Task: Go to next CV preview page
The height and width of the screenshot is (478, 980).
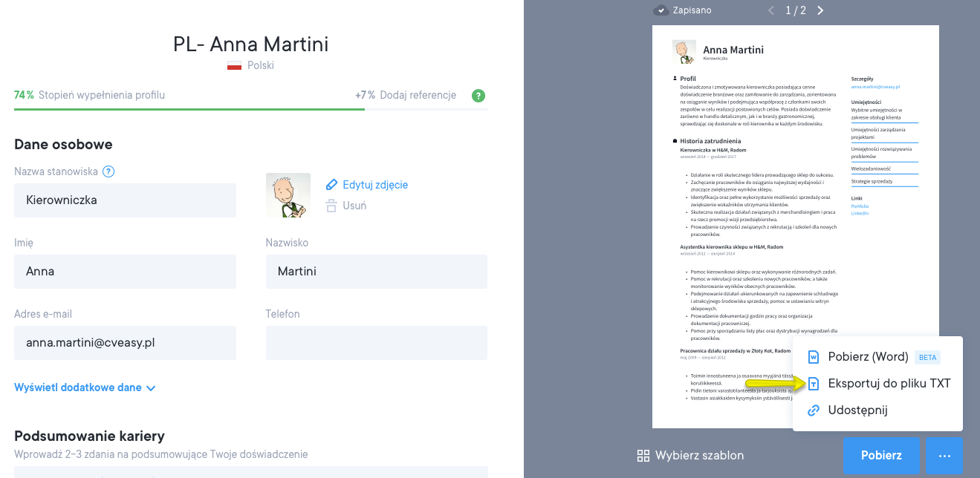Action: pyautogui.click(x=820, y=10)
